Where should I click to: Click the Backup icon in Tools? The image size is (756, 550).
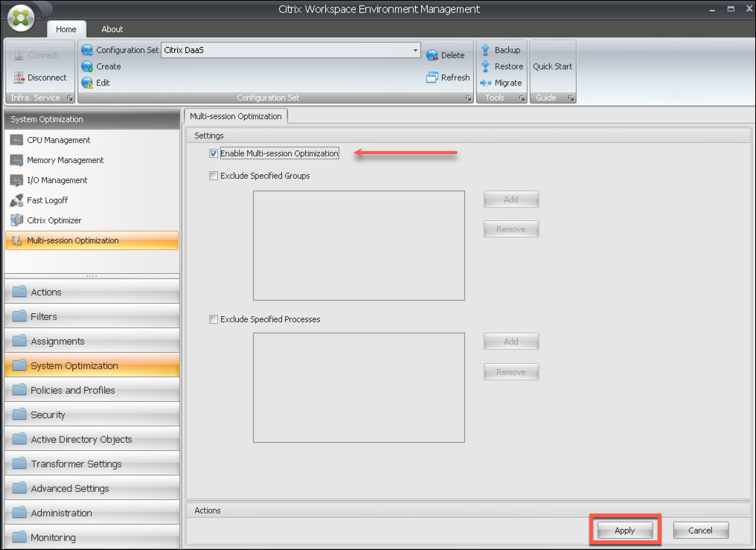point(486,50)
